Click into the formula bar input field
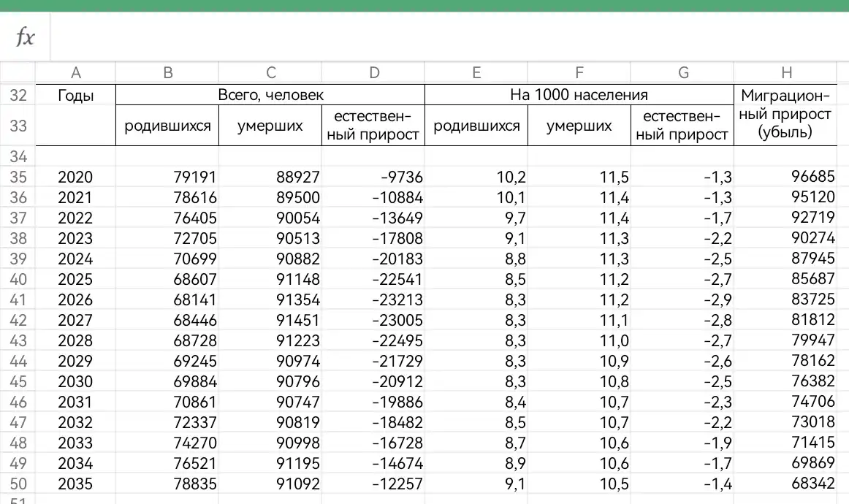849x504 pixels. [449, 37]
